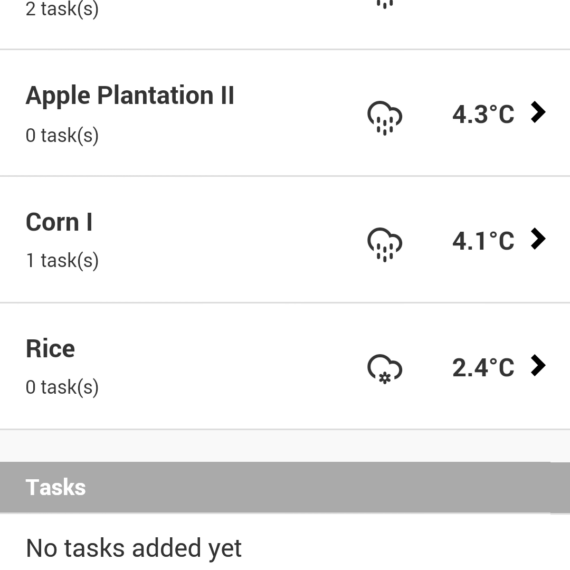Expand the Rice field with its chevron

[x=538, y=365]
